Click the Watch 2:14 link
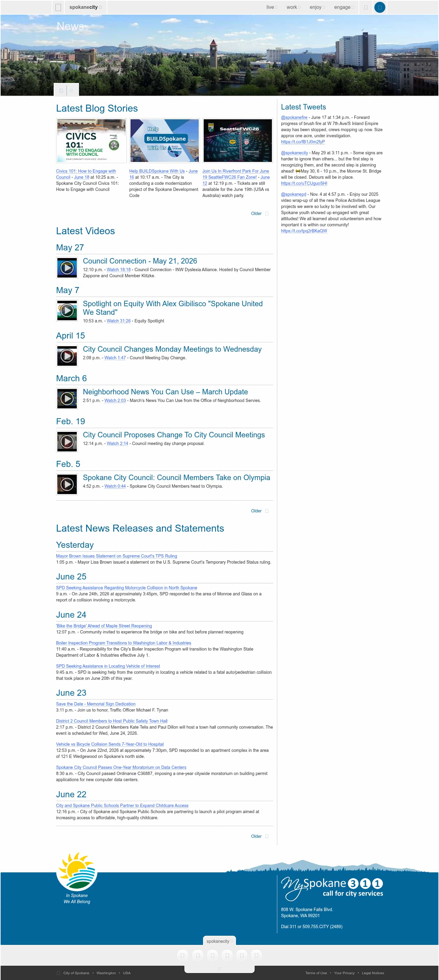The height and width of the screenshot is (980, 439). coord(117,443)
